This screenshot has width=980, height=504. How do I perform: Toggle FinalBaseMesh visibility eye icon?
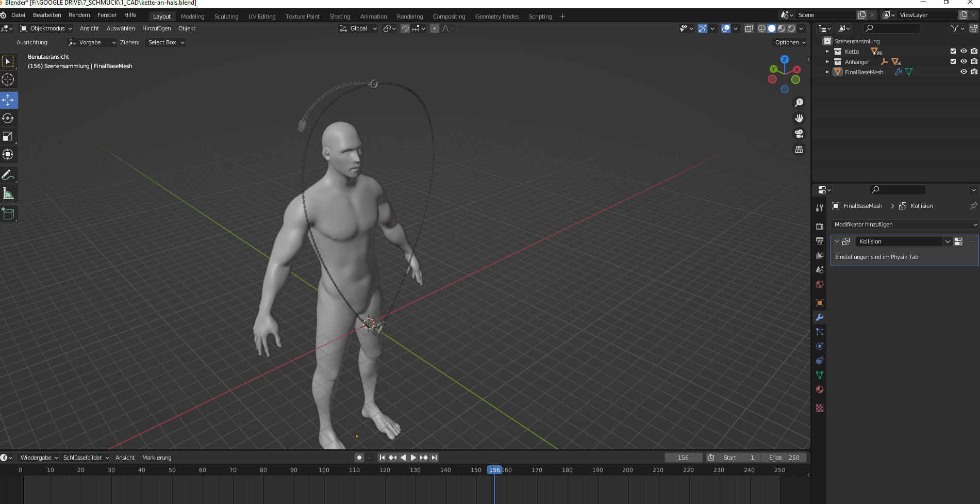tap(963, 72)
